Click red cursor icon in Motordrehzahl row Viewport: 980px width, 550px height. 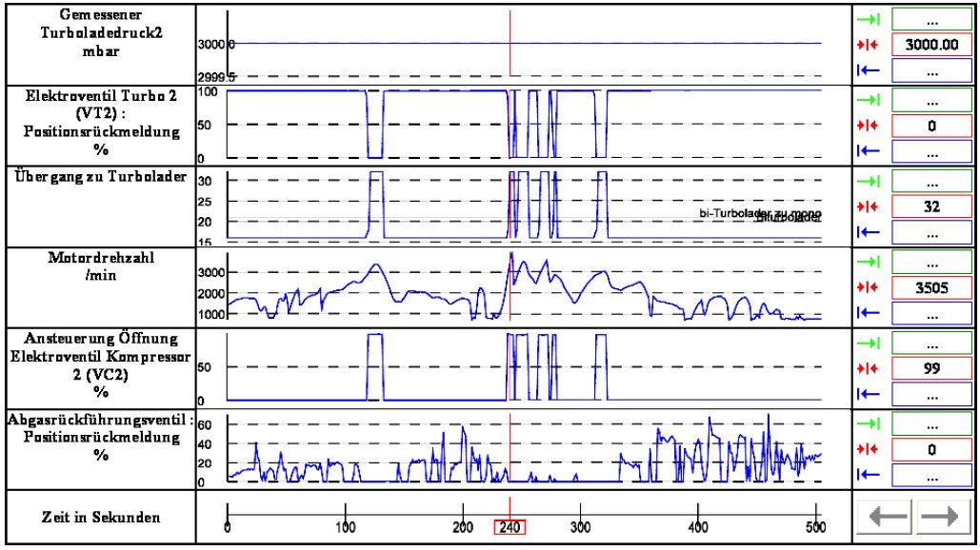[869, 287]
